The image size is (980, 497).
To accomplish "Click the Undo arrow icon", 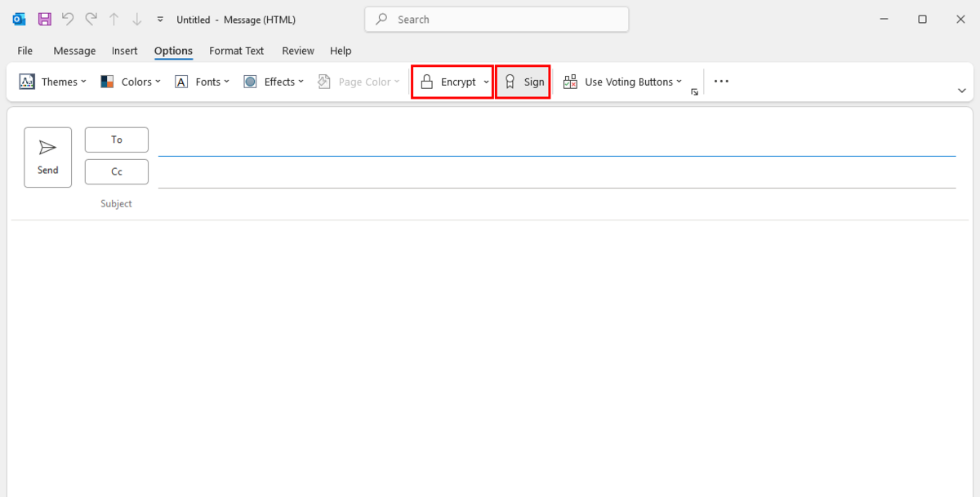I will (68, 19).
